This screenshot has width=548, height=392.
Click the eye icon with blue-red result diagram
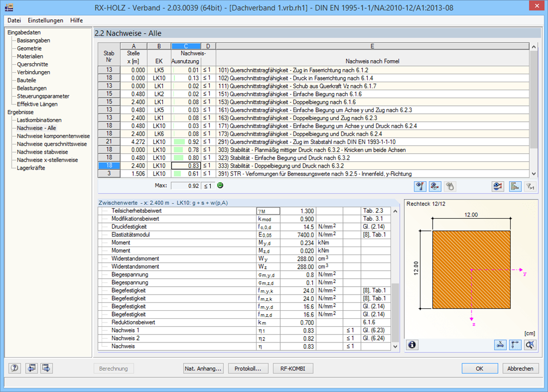tap(498, 187)
